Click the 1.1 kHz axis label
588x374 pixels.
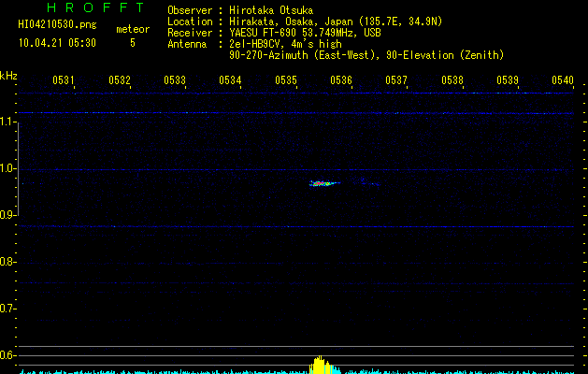[7, 122]
